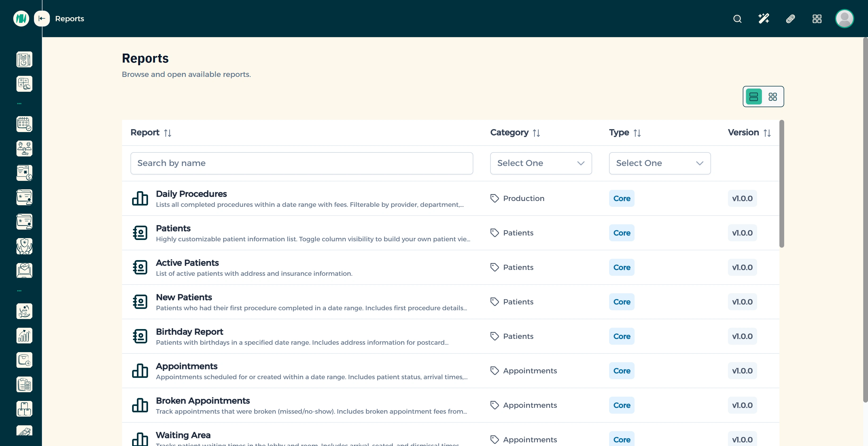Click the v1.0.0 badge for Active Patients

coord(742,267)
